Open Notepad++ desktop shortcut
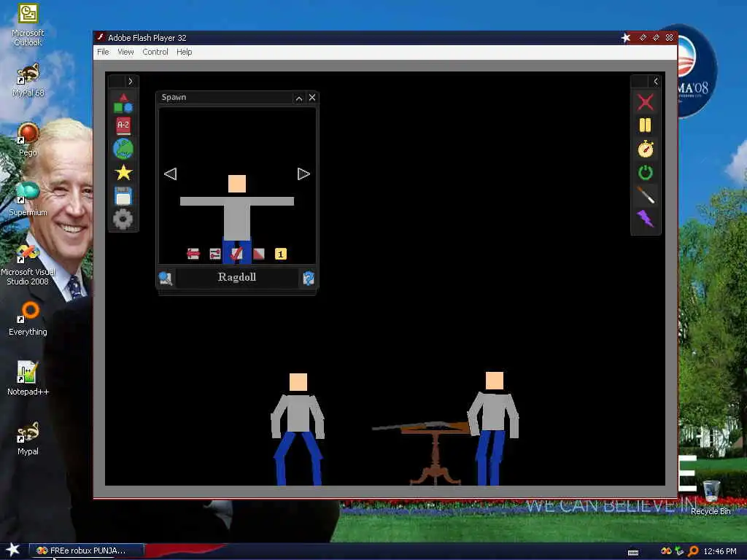 point(28,379)
